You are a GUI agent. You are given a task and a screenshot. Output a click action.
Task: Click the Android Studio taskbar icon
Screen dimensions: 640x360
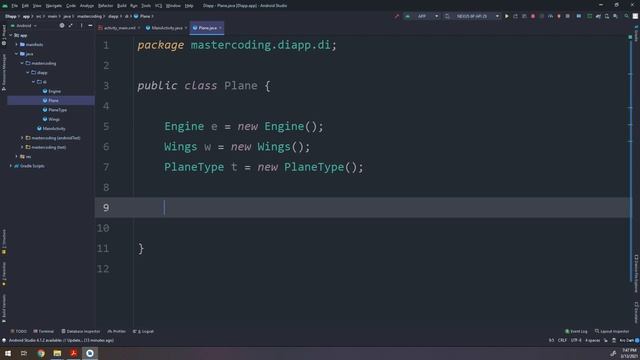pos(90,353)
